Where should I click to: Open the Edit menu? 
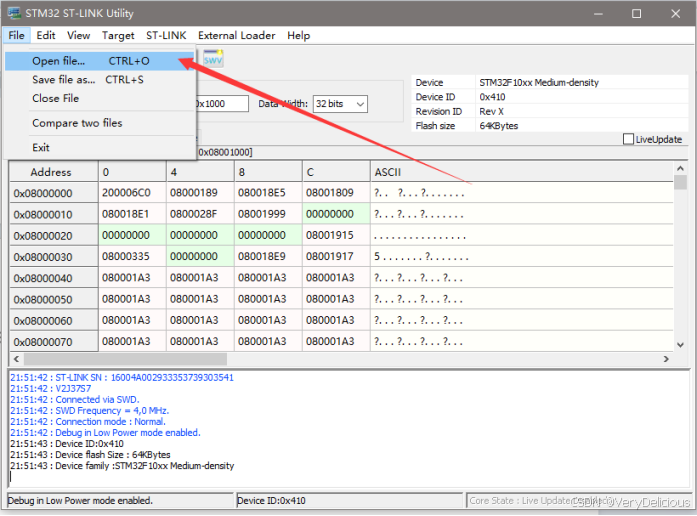pyautogui.click(x=45, y=35)
